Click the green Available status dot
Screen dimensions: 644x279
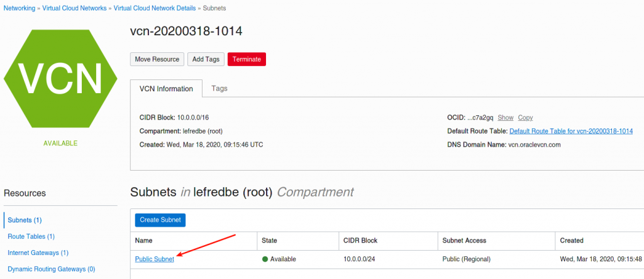coord(265,259)
